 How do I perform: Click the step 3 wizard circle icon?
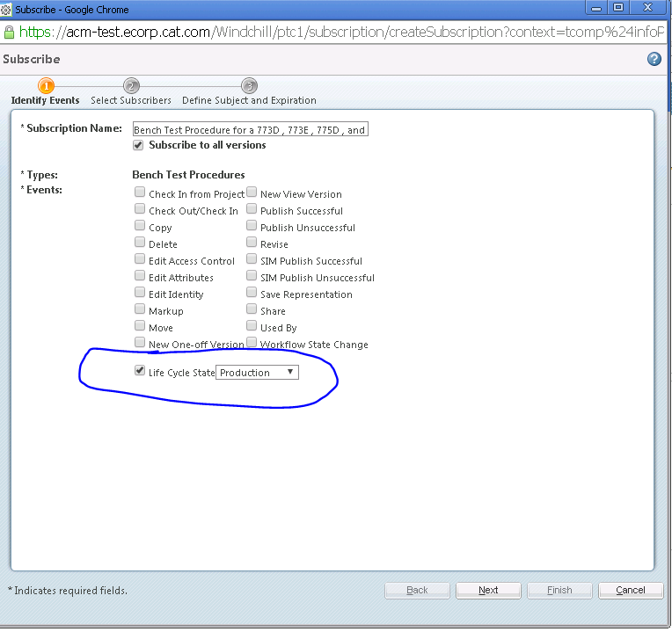coord(249,86)
